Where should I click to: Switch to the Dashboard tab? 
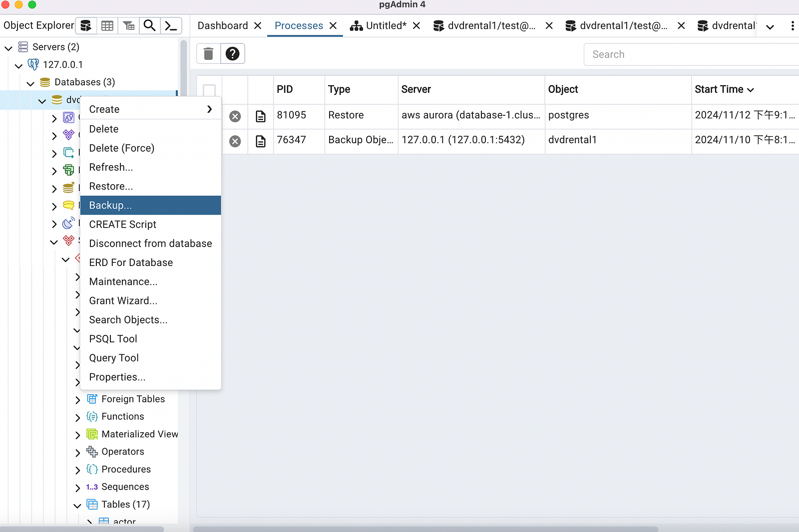pos(223,25)
